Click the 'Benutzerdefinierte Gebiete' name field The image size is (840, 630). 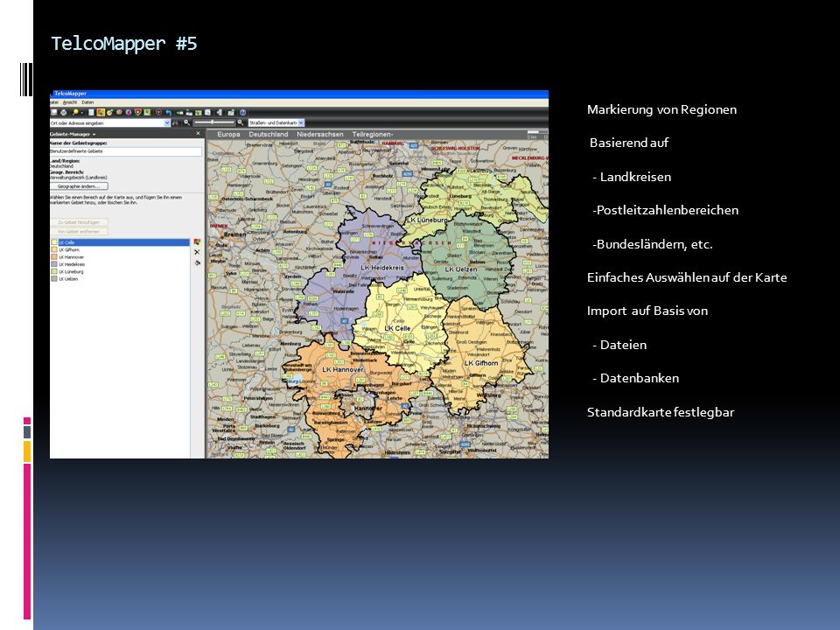[x=126, y=151]
